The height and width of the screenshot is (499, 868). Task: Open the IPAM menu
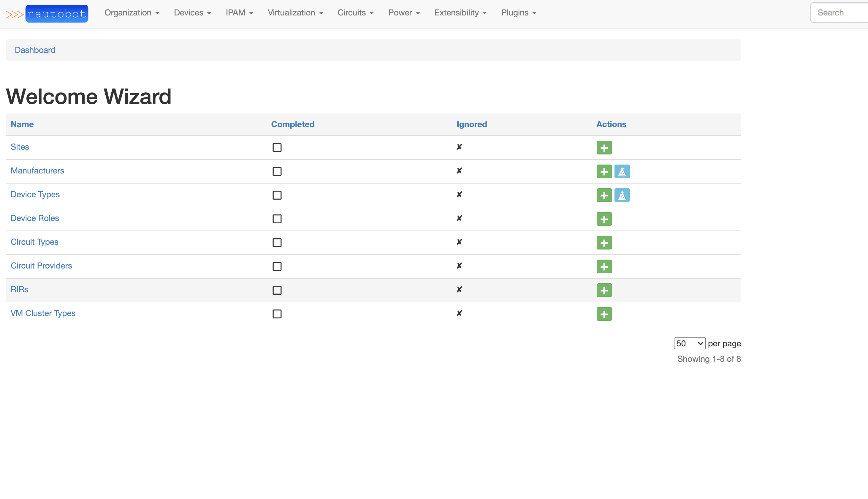tap(239, 13)
